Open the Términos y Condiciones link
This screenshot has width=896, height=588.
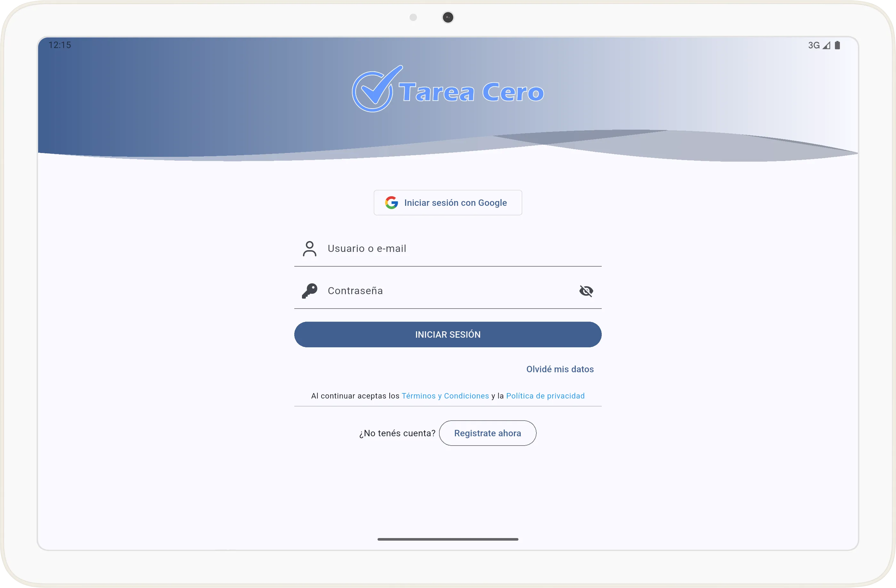(445, 396)
